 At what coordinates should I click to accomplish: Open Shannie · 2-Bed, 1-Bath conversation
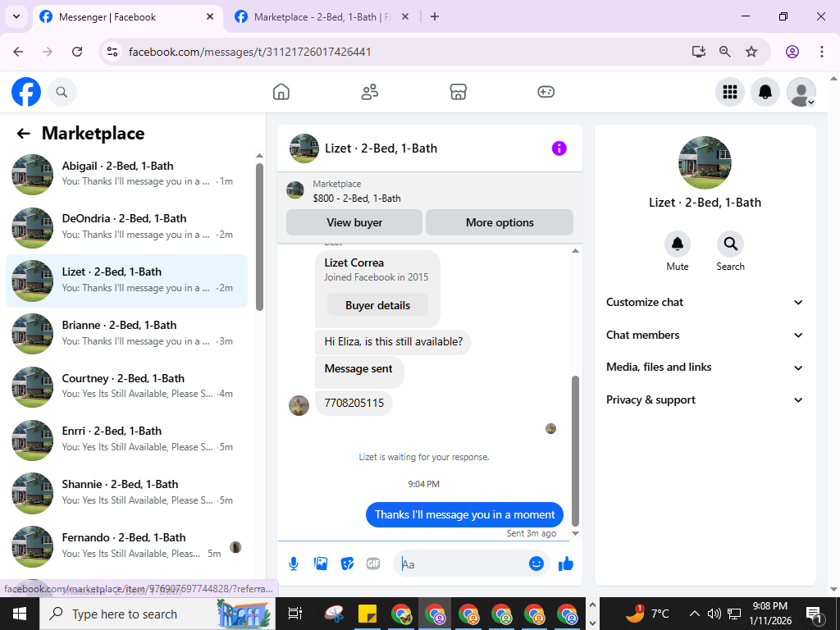[127, 493]
